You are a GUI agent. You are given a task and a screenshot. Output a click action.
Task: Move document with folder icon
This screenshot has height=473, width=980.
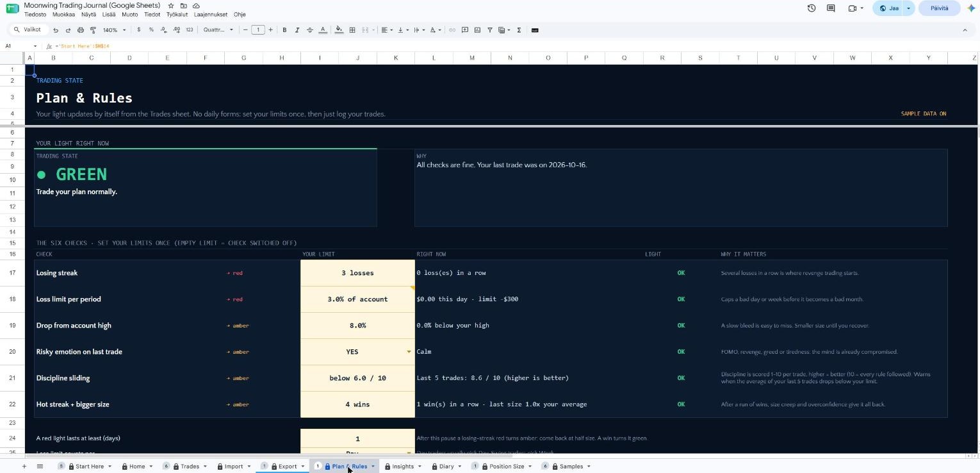[x=183, y=6]
